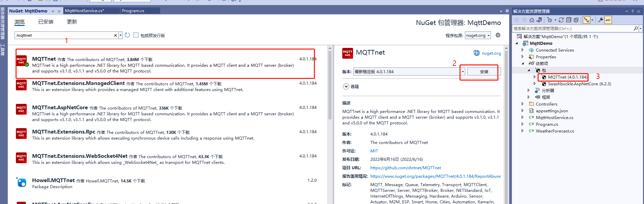This screenshot has width=644, height=204.
Task: Switch views icon in Solution Explorer toolbar
Action: (x=539, y=20)
